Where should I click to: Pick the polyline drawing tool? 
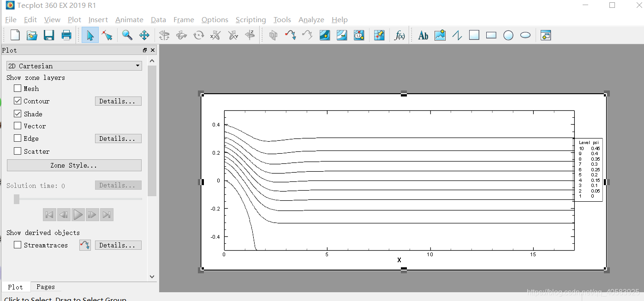pos(457,35)
